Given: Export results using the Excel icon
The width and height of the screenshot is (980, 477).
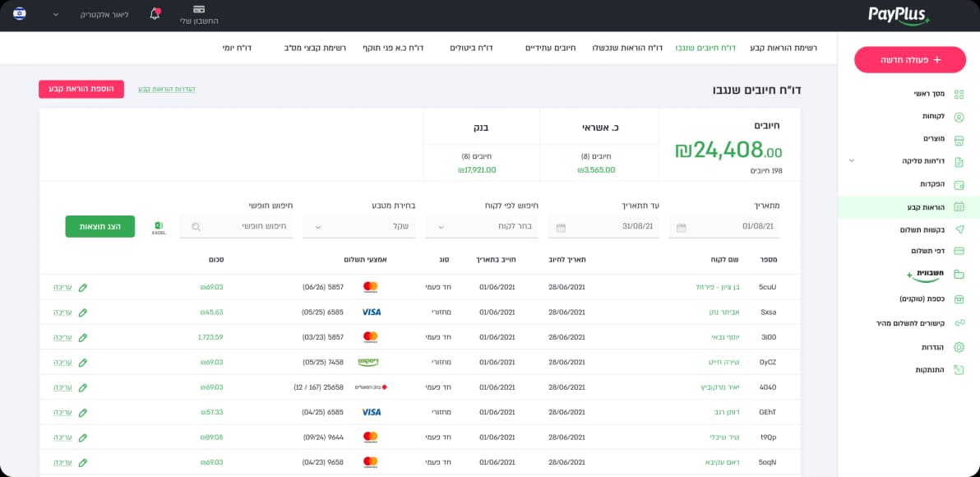Looking at the screenshot, I should point(159,228).
